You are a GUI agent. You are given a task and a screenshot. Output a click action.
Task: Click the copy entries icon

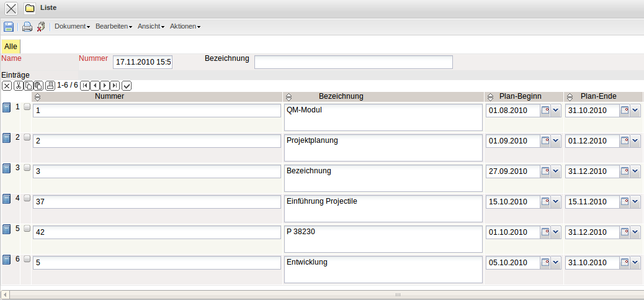(29, 85)
